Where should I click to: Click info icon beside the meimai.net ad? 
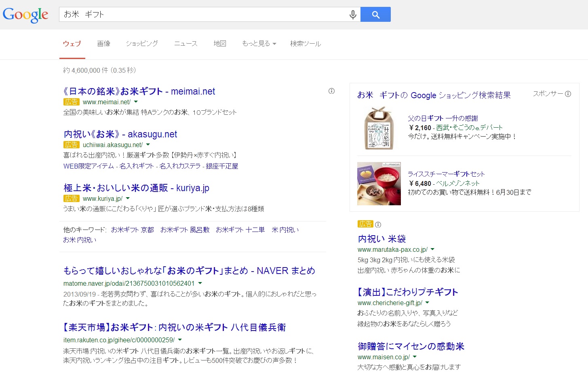pyautogui.click(x=331, y=91)
